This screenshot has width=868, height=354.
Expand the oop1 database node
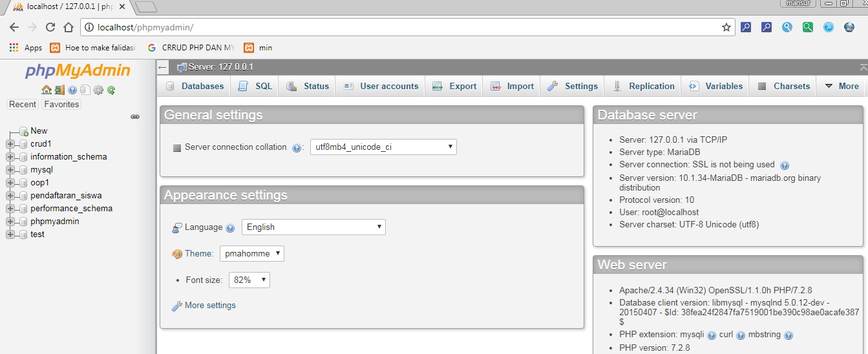pos(10,183)
